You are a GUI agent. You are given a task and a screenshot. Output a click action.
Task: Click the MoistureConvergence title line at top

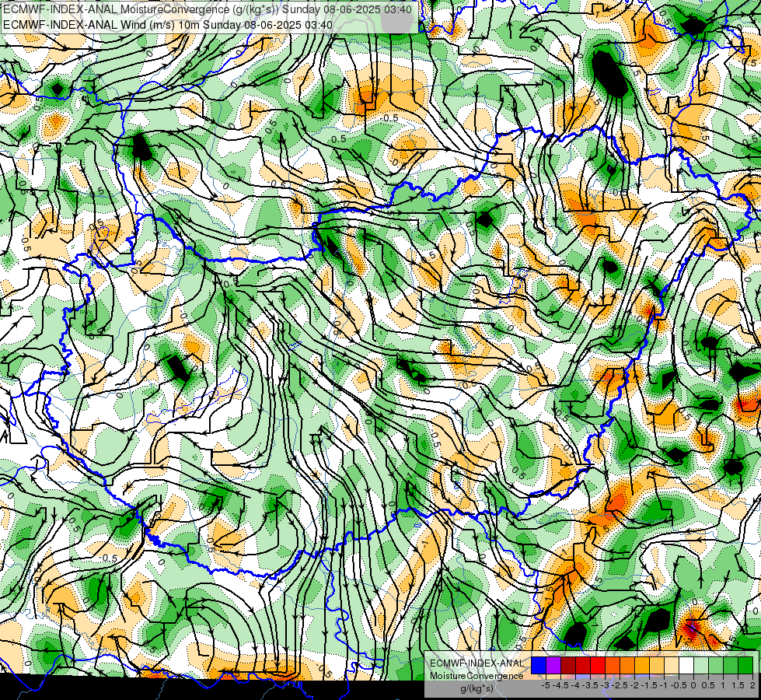tap(208, 9)
